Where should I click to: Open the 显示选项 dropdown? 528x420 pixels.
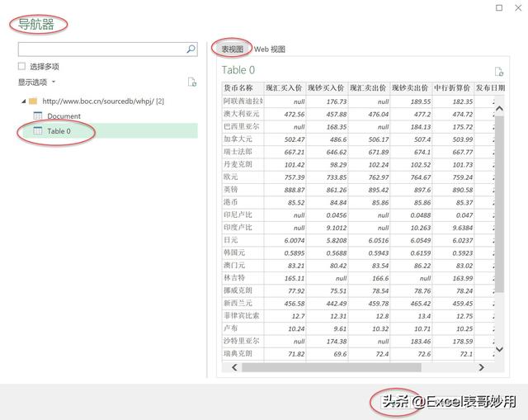click(x=36, y=83)
